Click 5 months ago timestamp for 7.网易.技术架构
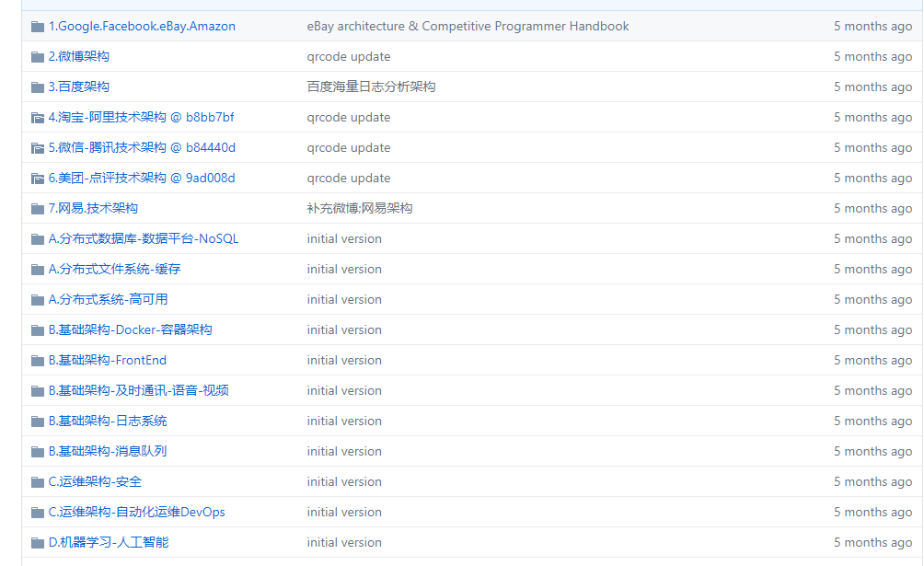 point(872,208)
